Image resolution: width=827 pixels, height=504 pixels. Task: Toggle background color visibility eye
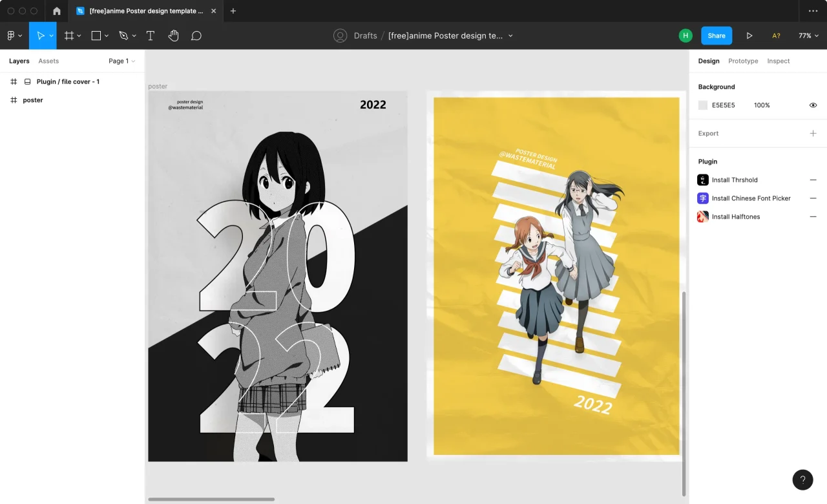[x=813, y=105]
